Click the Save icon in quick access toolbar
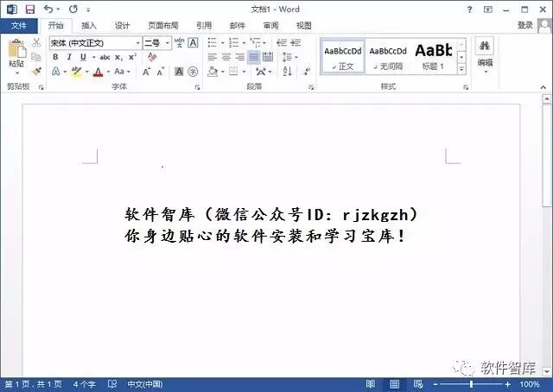553x392 pixels. coord(30,9)
